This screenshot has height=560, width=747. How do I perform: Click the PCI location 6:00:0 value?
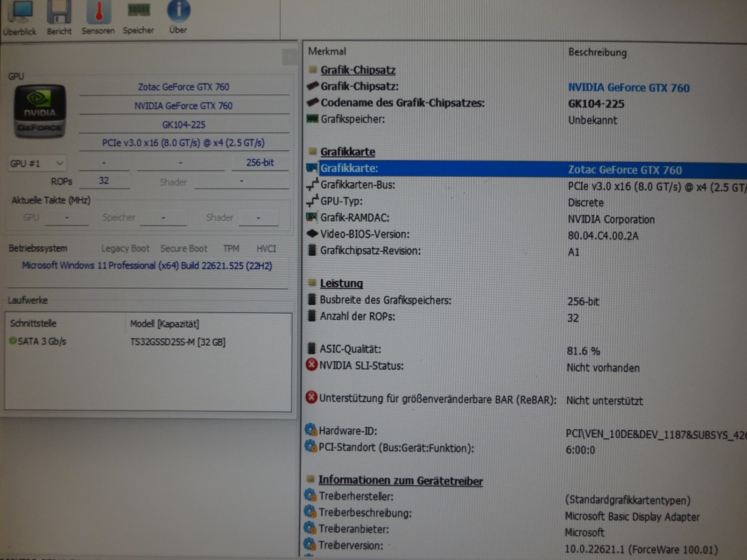click(x=580, y=450)
